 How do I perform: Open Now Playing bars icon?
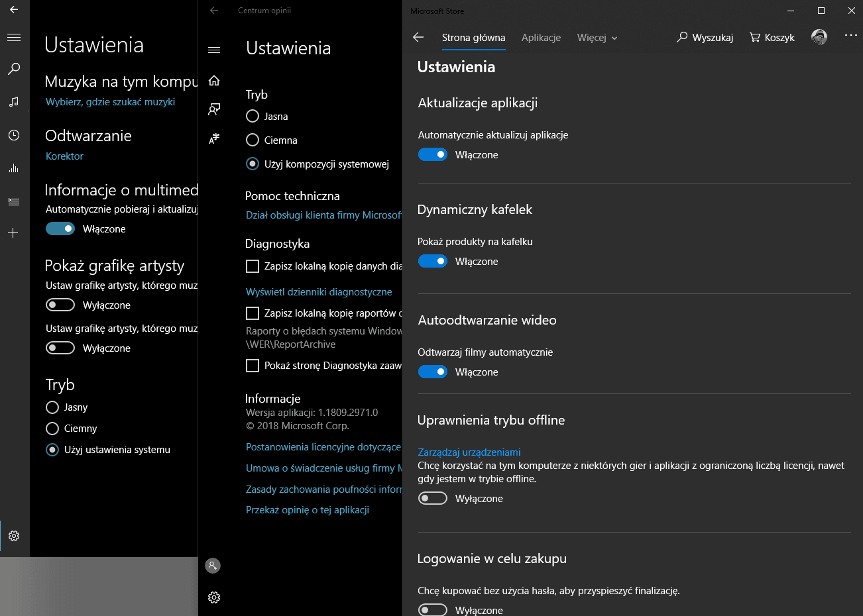[x=14, y=168]
